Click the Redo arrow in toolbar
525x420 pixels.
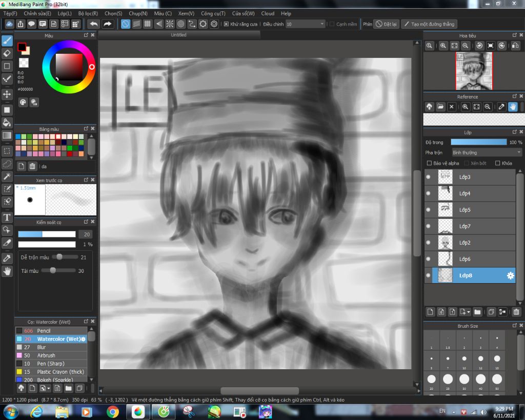(x=108, y=24)
